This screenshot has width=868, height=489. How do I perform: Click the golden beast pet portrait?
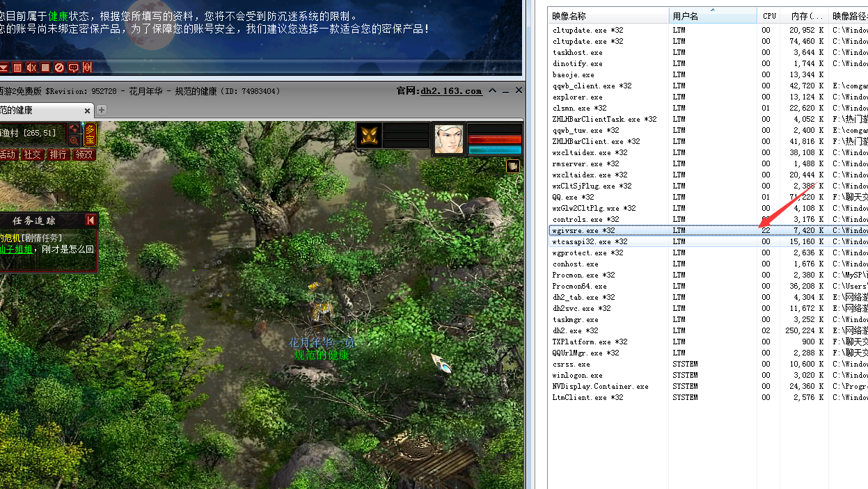(368, 136)
